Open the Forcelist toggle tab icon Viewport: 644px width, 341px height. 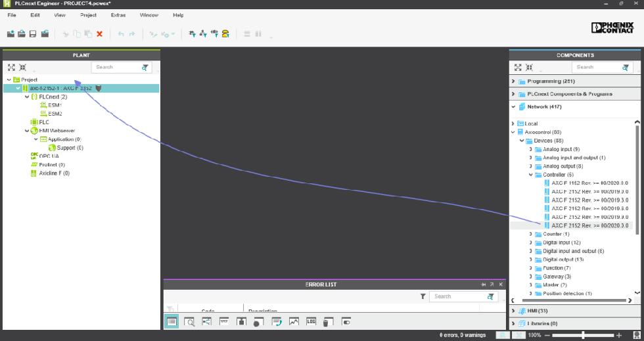tap(346, 322)
